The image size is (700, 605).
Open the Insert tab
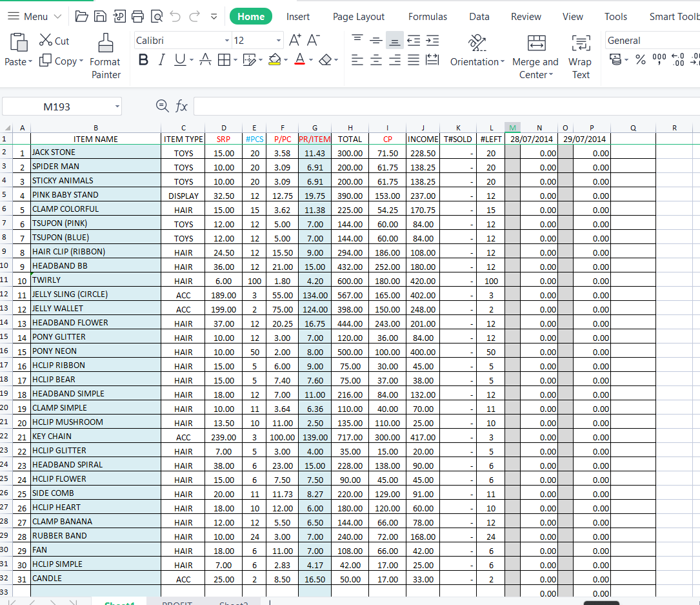(298, 17)
